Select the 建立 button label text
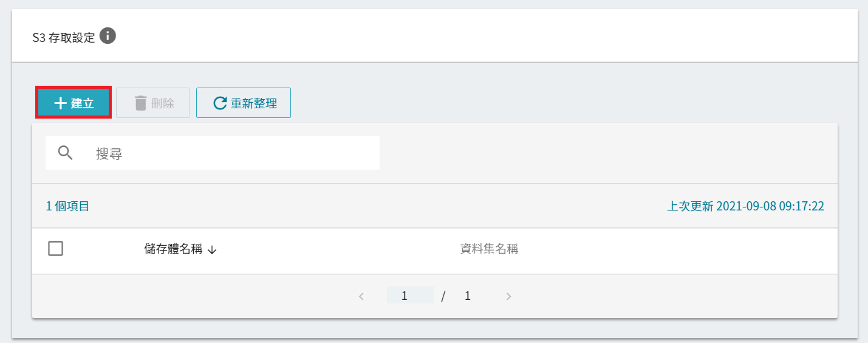Image resolution: width=868 pixels, height=343 pixels. (x=83, y=103)
